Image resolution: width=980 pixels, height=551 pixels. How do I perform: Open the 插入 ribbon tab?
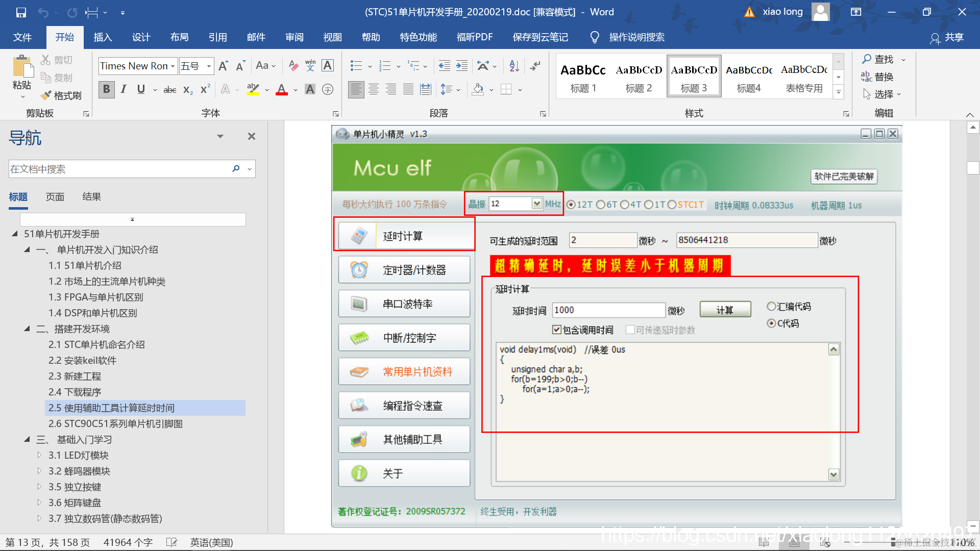103,37
